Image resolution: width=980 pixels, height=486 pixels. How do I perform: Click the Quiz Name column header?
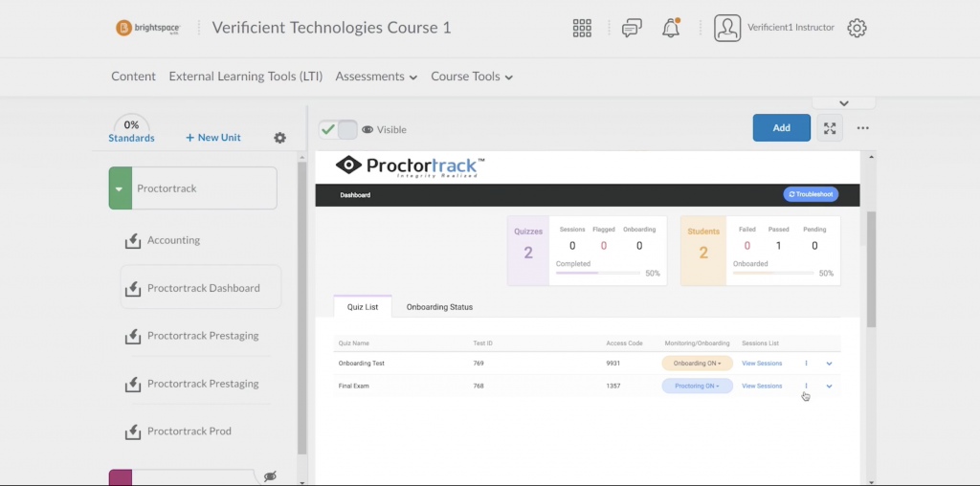pyautogui.click(x=354, y=342)
